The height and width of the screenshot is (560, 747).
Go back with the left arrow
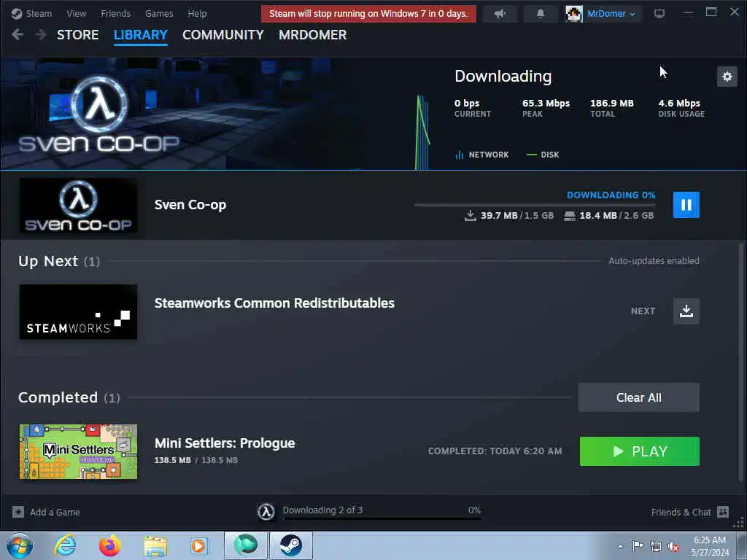18,34
